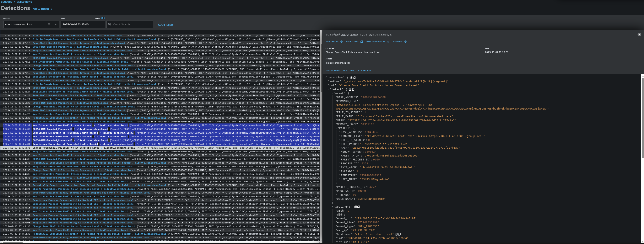
Task: Click the Quick Search input field
Action: coord(132,25)
